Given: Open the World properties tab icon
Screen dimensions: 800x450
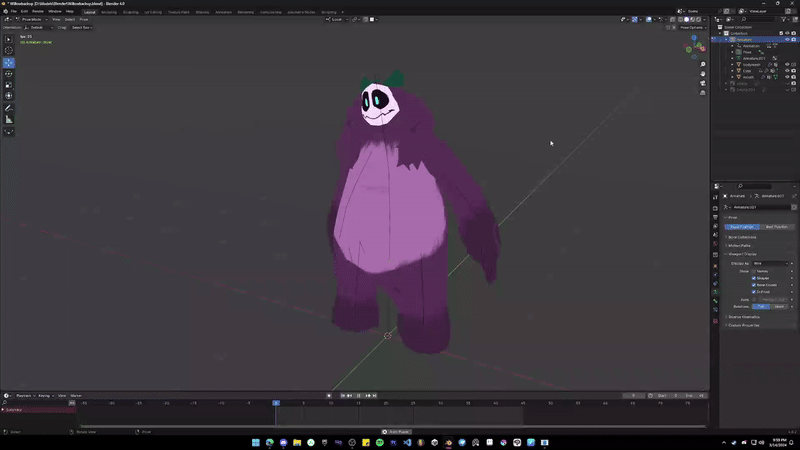Looking at the screenshot, I should tap(715, 244).
